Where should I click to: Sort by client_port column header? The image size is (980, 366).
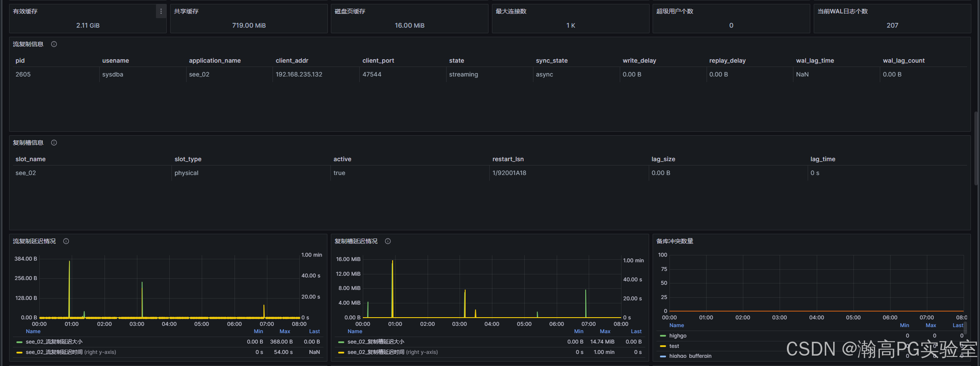pyautogui.click(x=378, y=60)
